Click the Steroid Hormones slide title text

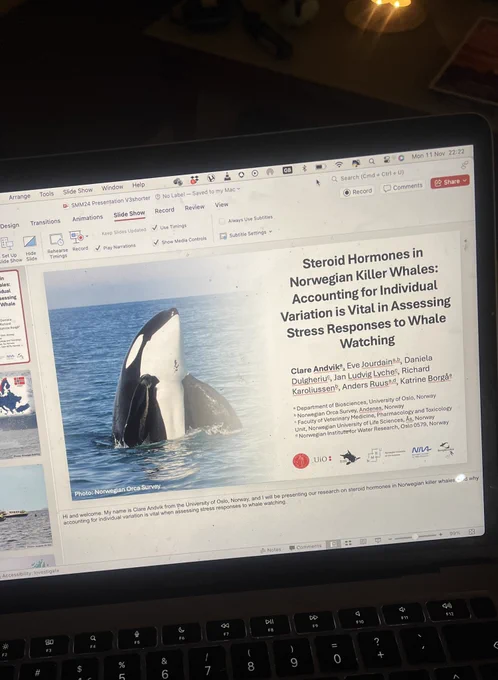[365, 299]
